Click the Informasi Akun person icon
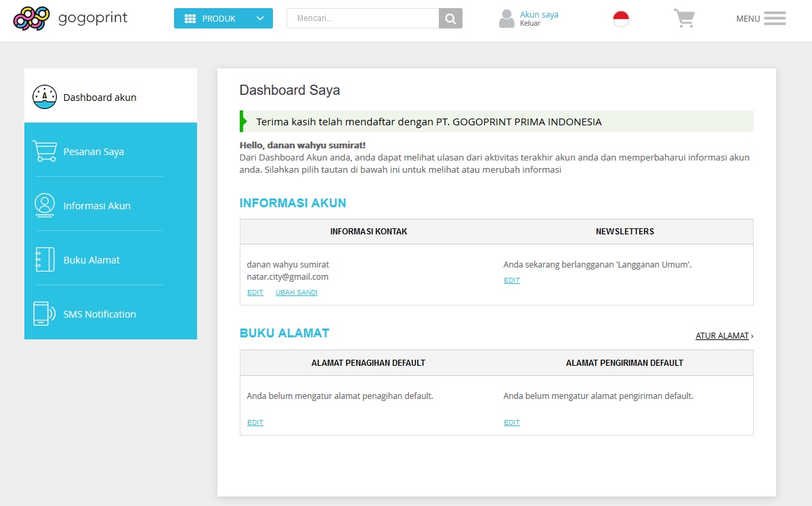The height and width of the screenshot is (506, 812). [44, 205]
